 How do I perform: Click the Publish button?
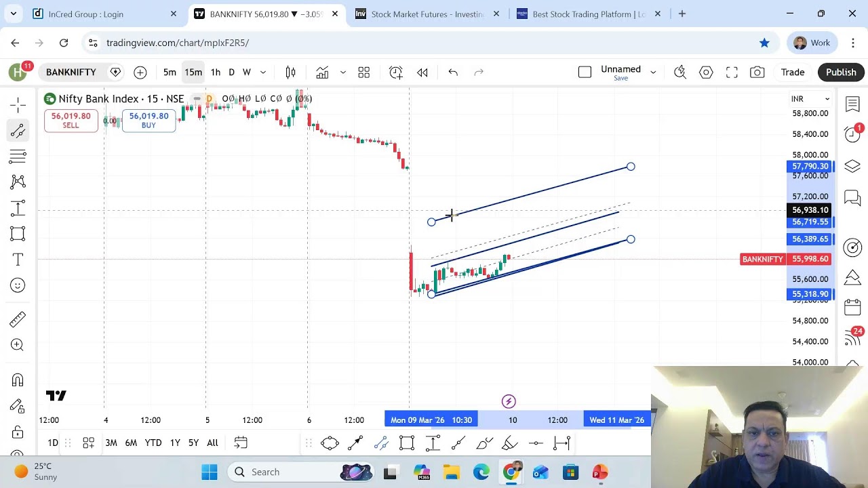[841, 73]
